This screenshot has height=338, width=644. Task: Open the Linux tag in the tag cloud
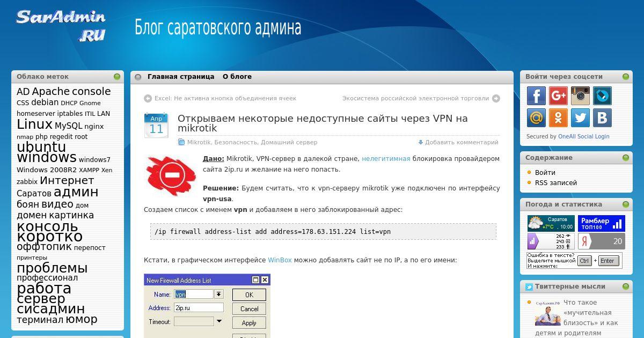34,124
